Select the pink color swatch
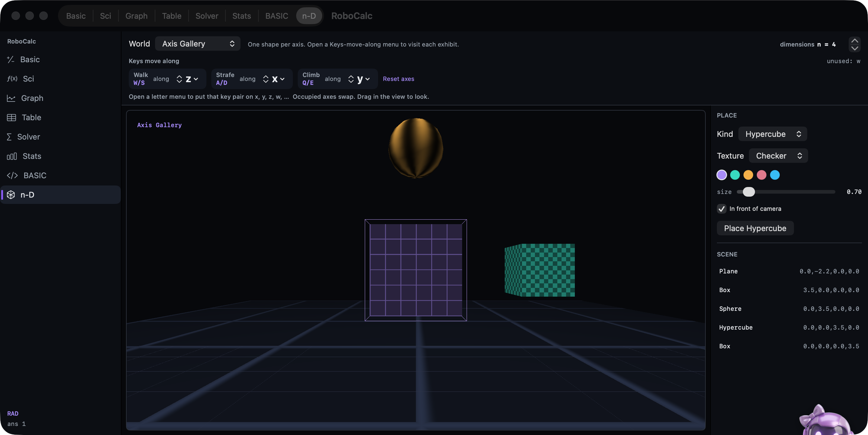This screenshot has width=868, height=435. pos(762,175)
